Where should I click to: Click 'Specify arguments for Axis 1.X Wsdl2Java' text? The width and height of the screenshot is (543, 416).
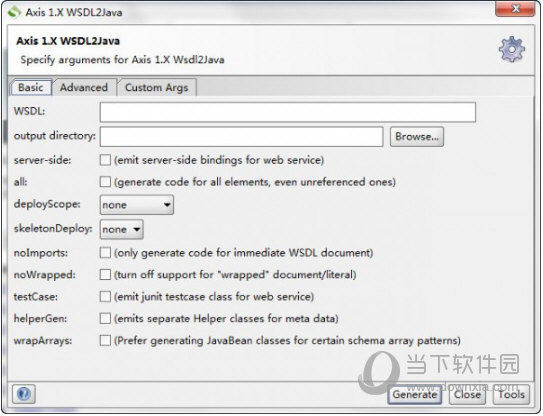[122, 60]
